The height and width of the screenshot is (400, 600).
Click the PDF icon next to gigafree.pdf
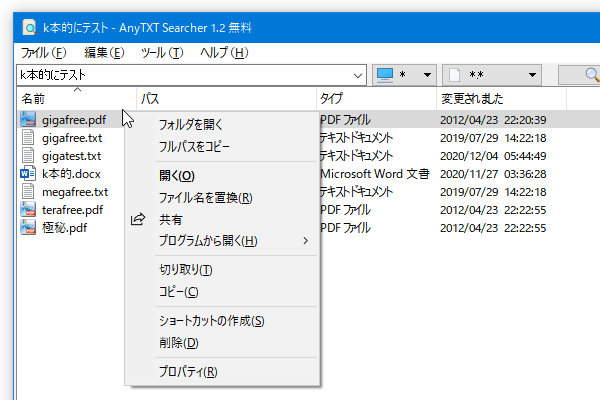pos(28,119)
